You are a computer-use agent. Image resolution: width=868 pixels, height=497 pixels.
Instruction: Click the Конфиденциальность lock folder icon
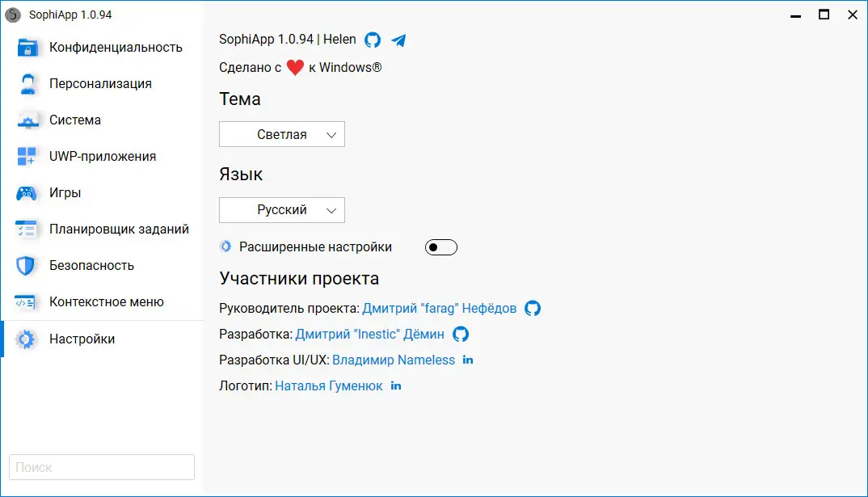point(27,48)
